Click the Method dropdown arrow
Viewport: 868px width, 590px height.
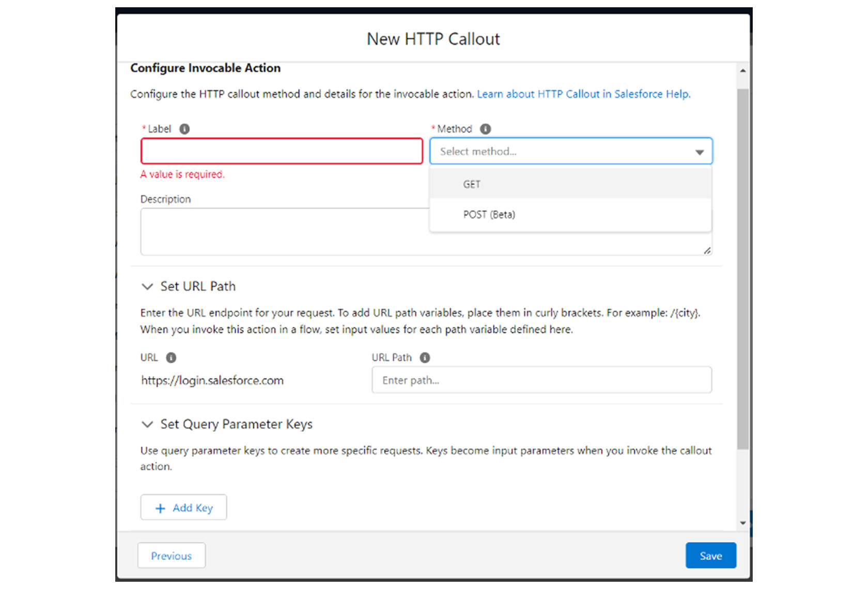point(700,152)
